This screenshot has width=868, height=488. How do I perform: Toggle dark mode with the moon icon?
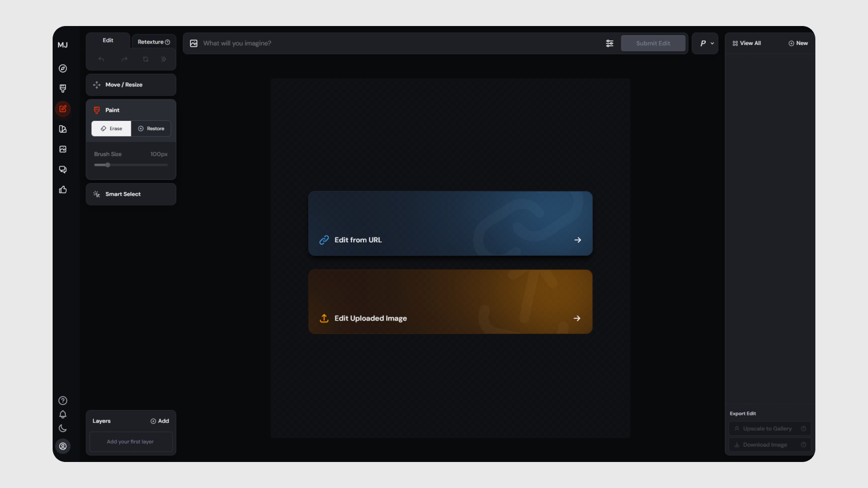click(x=63, y=427)
